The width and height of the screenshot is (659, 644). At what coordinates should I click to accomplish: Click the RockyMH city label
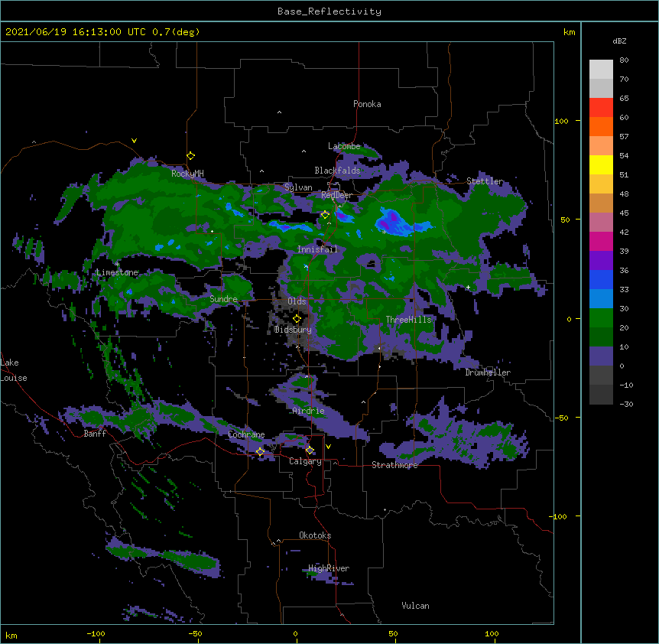(187, 174)
